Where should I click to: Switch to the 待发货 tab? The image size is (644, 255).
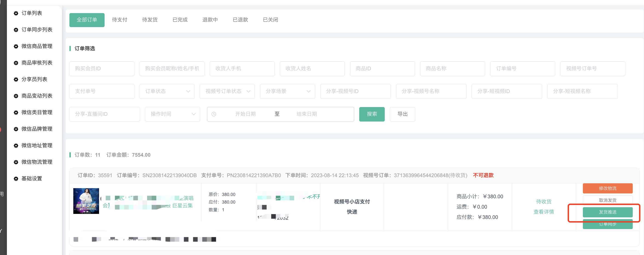[x=149, y=20]
